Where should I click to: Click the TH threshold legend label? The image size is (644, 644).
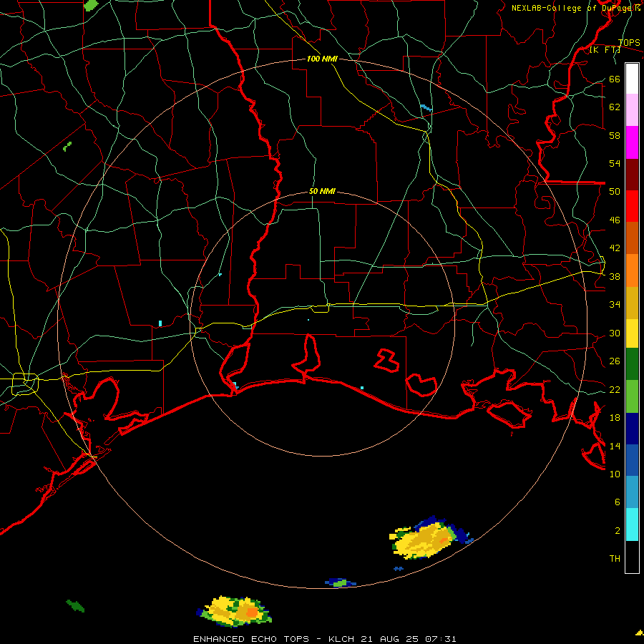pyautogui.click(x=615, y=558)
